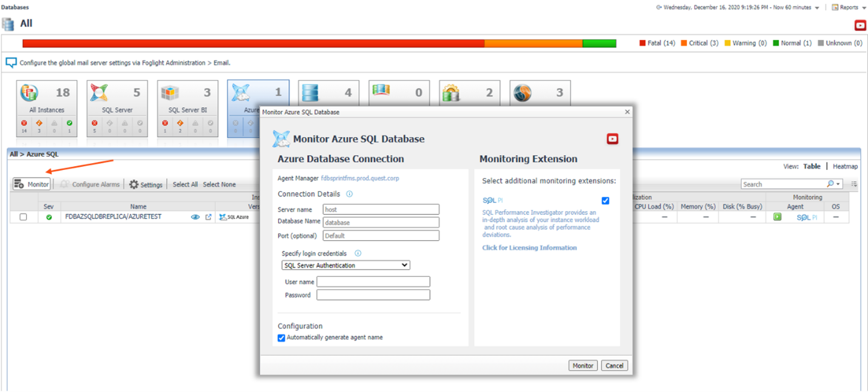
Task: Cancel the Monitor Azure SQL Database dialog
Action: pyautogui.click(x=614, y=366)
